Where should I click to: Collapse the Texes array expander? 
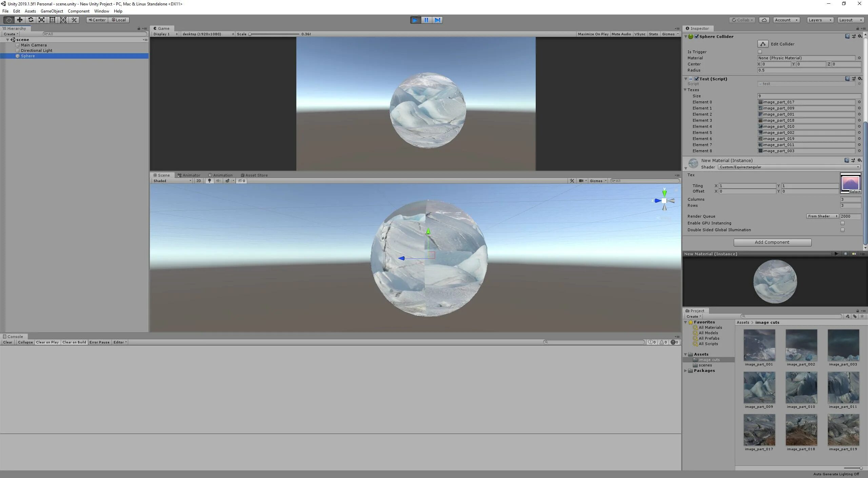(x=685, y=90)
